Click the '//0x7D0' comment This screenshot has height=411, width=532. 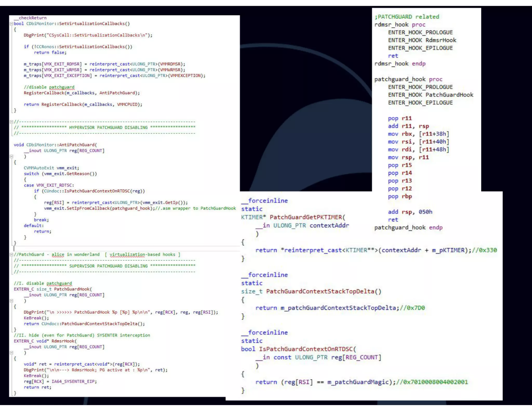(413, 308)
